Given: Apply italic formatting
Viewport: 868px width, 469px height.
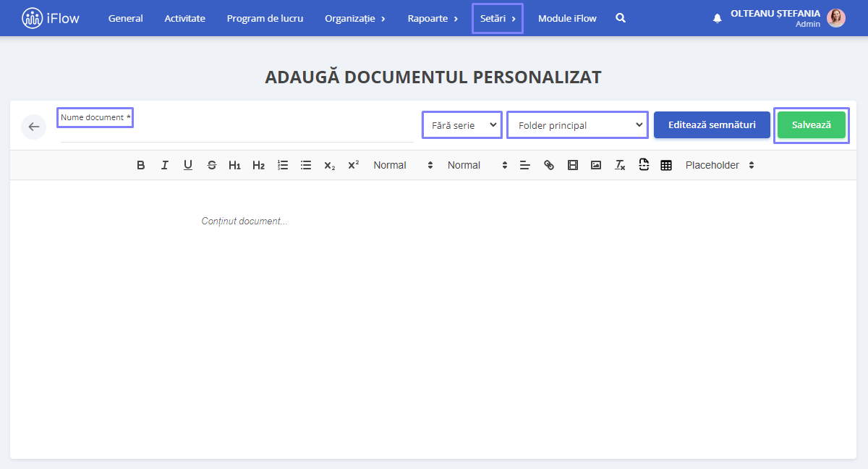Looking at the screenshot, I should click(164, 165).
